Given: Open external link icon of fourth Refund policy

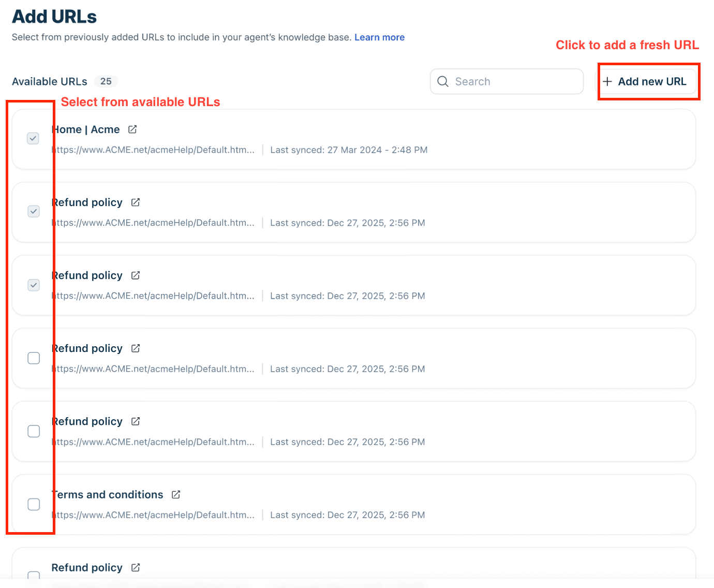Looking at the screenshot, I should coord(136,421).
